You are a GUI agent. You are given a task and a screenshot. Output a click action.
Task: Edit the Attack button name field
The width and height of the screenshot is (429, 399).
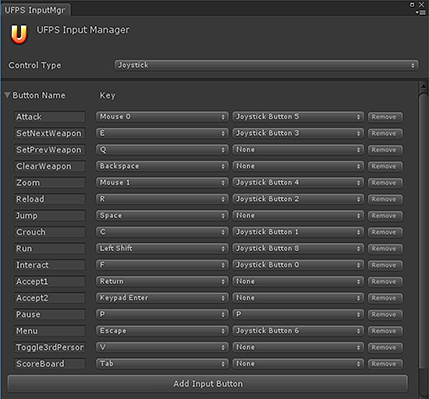pos(50,117)
